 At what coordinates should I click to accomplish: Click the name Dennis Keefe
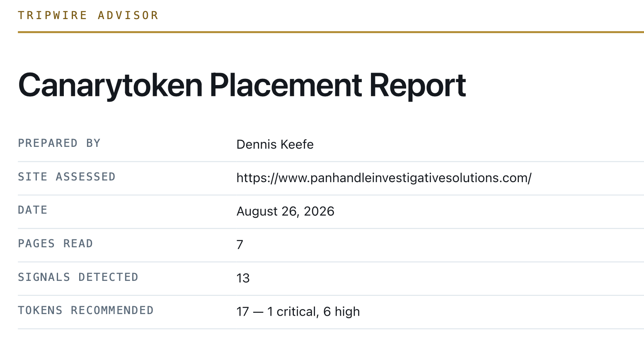275,144
